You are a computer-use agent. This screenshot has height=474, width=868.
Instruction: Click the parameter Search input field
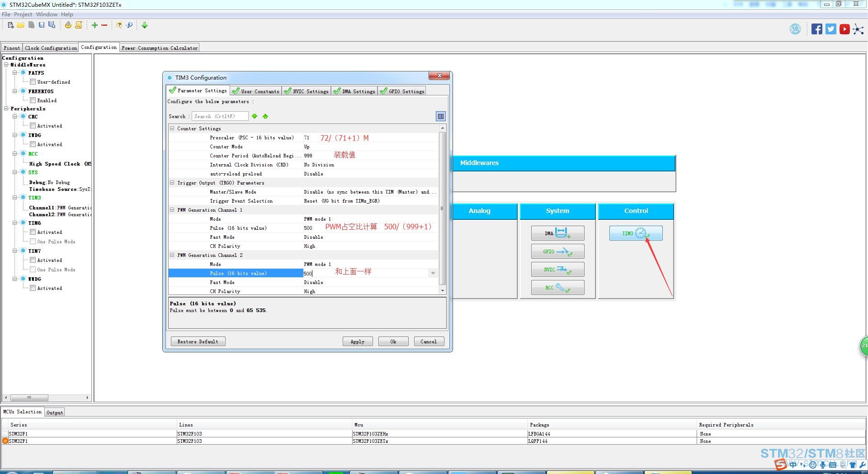[x=220, y=116]
